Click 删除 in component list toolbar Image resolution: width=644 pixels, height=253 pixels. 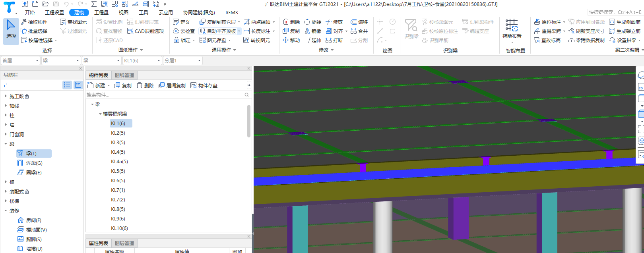pyautogui.click(x=145, y=85)
